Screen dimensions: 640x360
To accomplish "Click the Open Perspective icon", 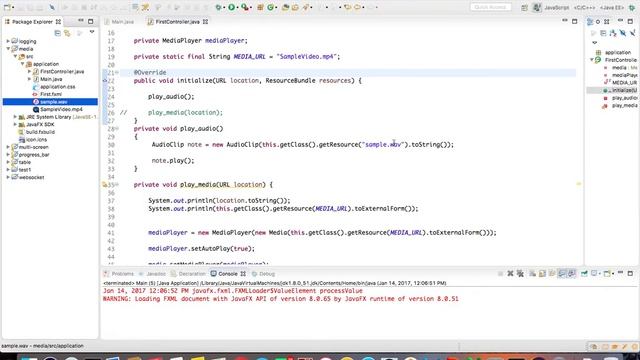I will pyautogui.click(x=524, y=7).
